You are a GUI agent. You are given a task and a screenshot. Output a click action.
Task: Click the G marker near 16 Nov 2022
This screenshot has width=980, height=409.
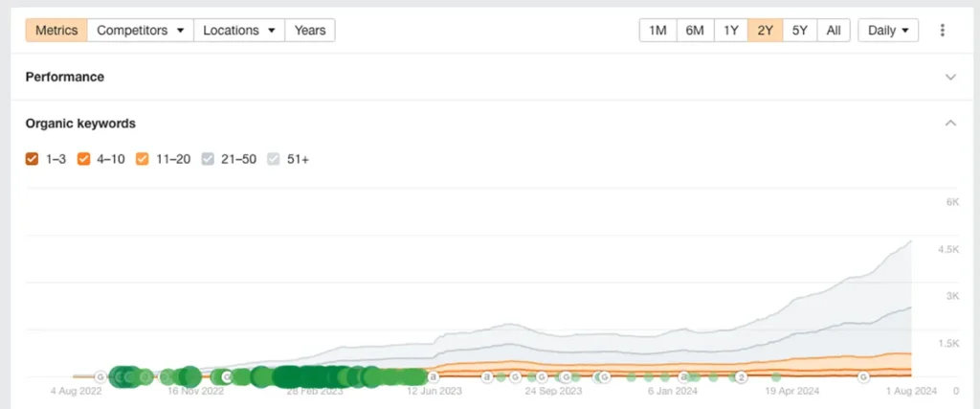[x=226, y=377]
